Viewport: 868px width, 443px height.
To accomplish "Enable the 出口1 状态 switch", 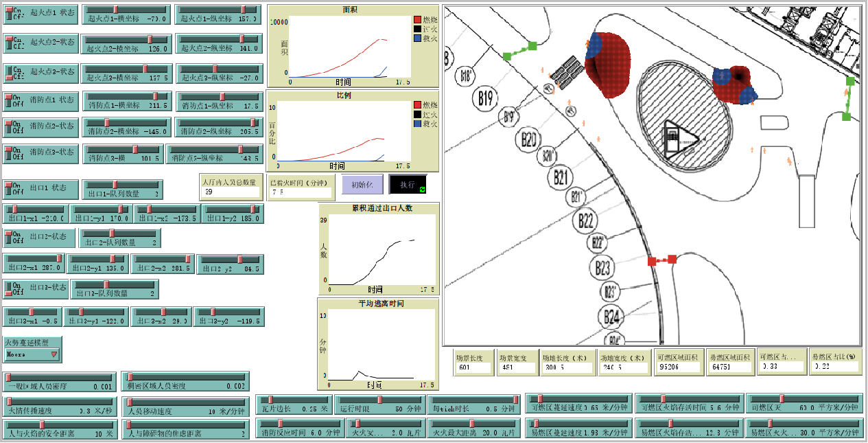I will 41,189.
